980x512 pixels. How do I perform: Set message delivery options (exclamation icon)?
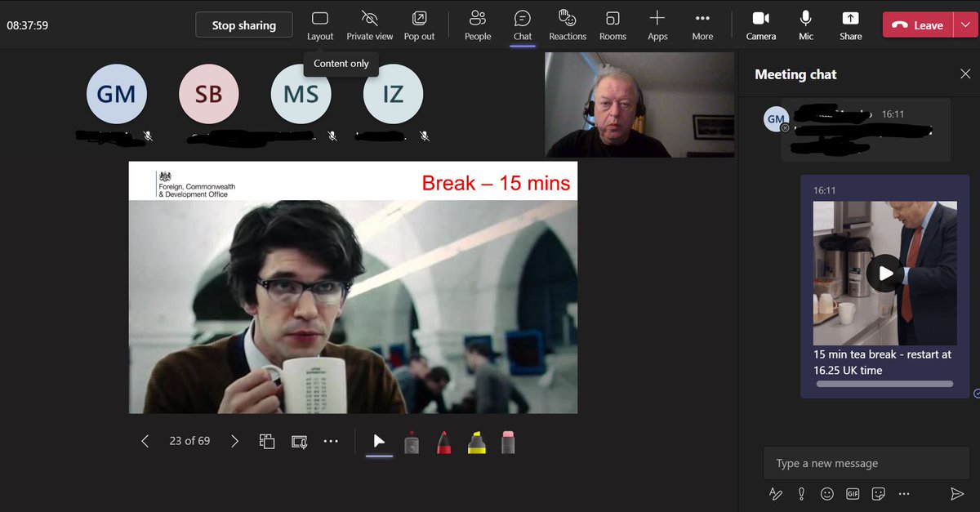pos(802,494)
